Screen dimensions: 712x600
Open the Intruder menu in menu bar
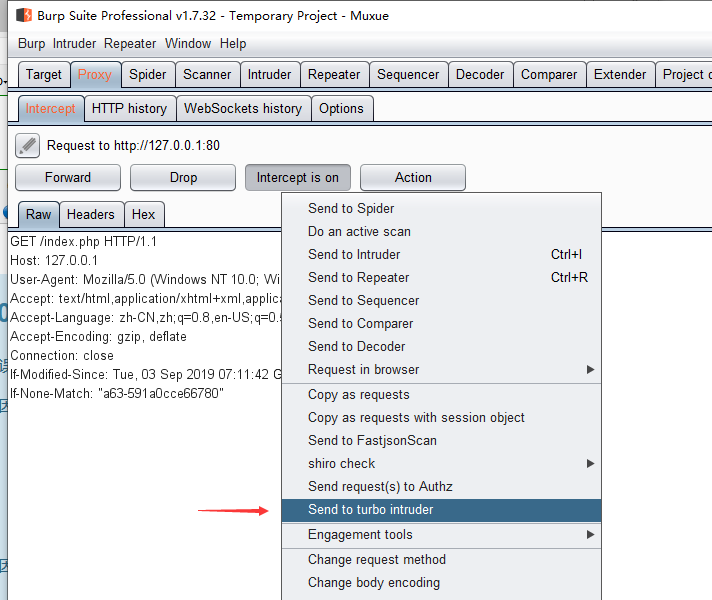74,44
